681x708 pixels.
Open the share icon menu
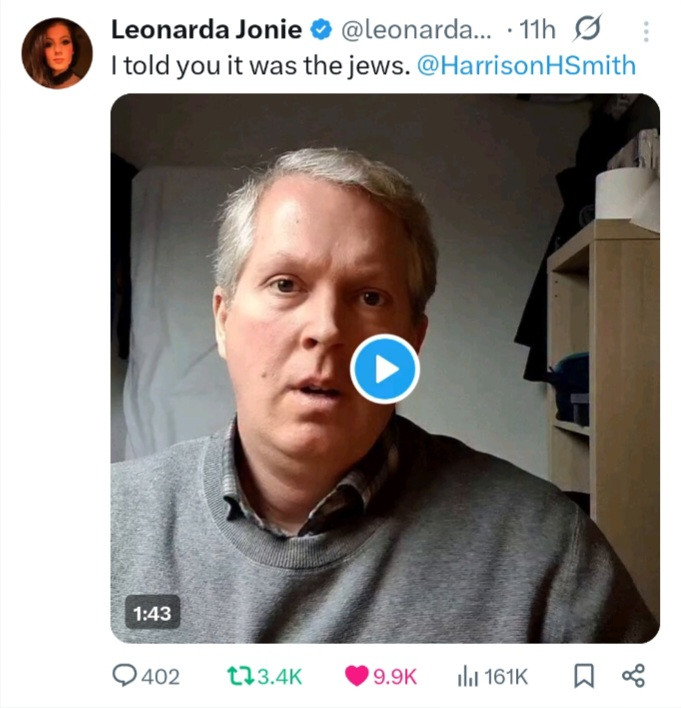(633, 676)
